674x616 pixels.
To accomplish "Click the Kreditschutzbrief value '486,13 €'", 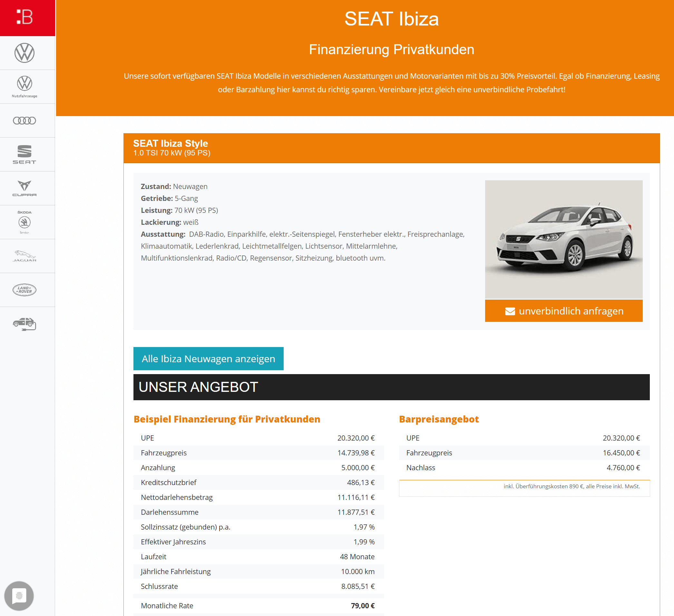I will (x=361, y=482).
